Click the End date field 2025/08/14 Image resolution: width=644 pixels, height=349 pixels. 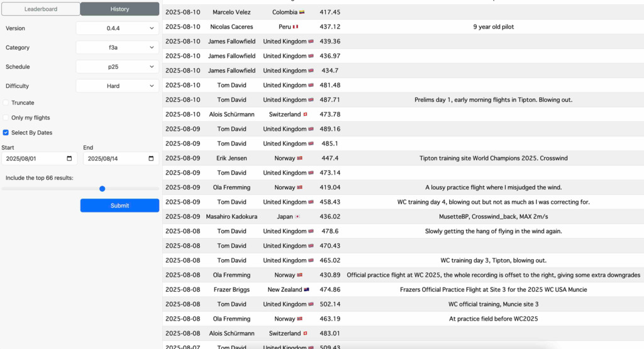pos(121,158)
